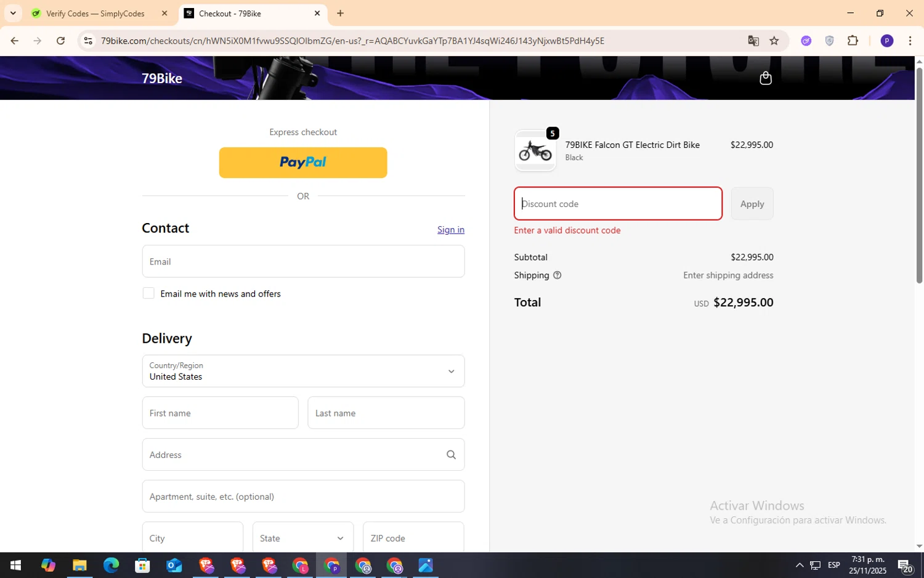The height and width of the screenshot is (578, 924).
Task: Click the 79Bike store logo link
Action: pyautogui.click(x=162, y=78)
